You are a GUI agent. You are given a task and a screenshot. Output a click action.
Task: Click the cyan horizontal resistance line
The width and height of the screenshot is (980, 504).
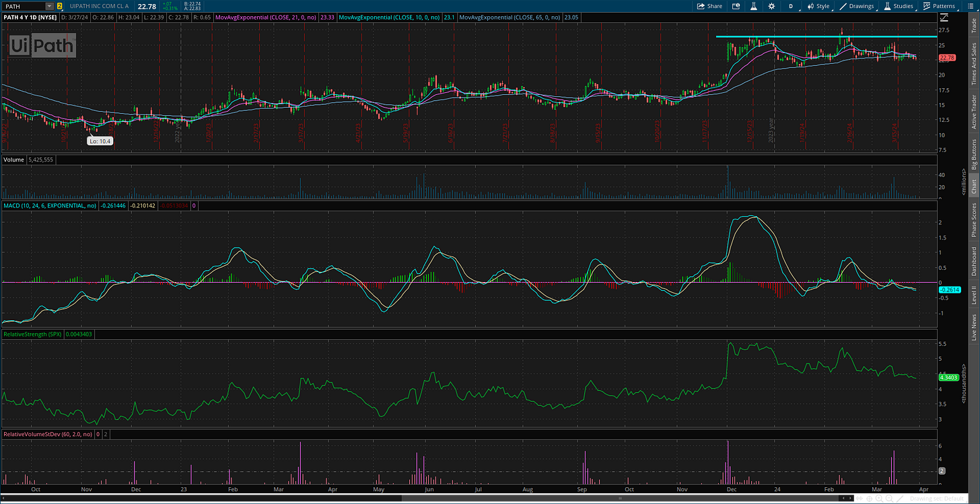coord(827,36)
